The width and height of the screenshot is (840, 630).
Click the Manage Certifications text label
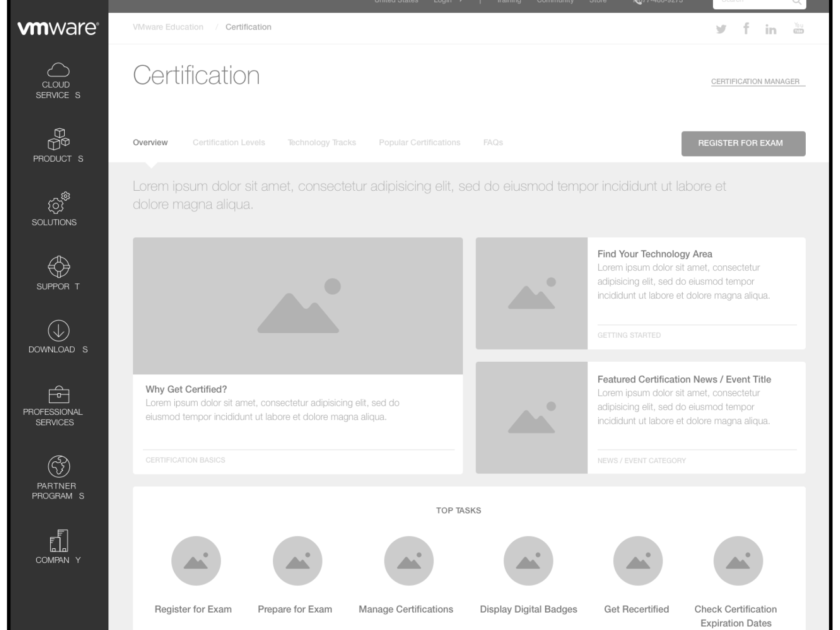tap(406, 609)
